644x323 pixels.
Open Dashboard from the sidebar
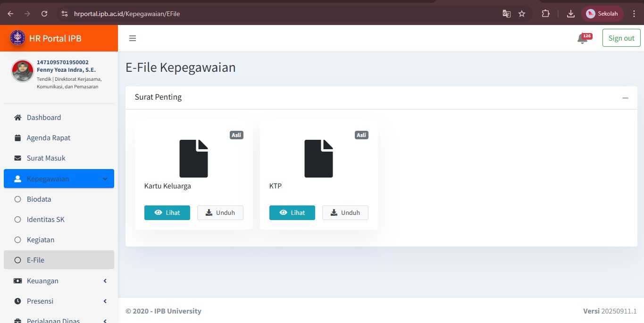coord(44,118)
